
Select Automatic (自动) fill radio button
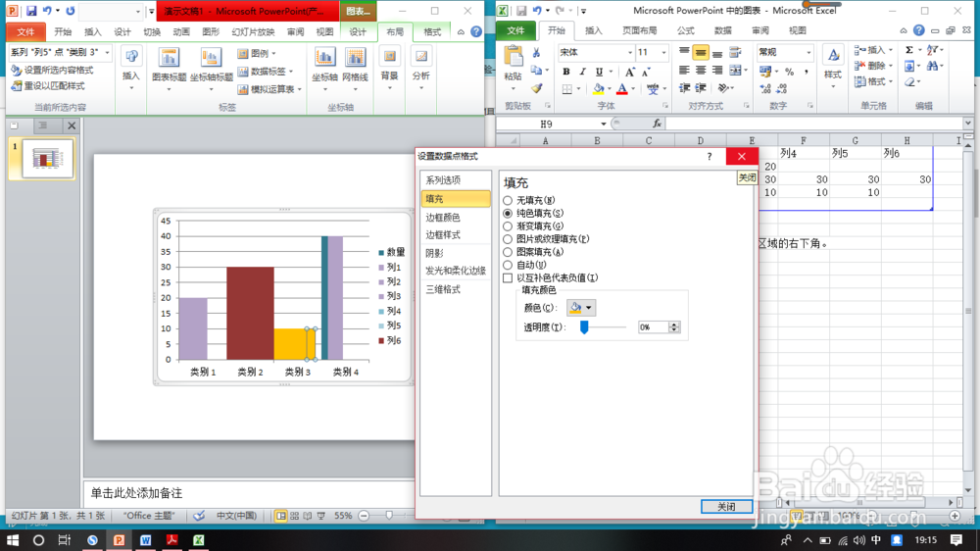[x=508, y=265]
